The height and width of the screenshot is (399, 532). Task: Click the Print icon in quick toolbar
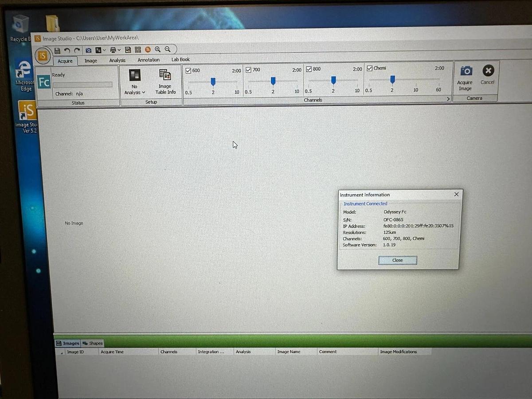point(113,50)
